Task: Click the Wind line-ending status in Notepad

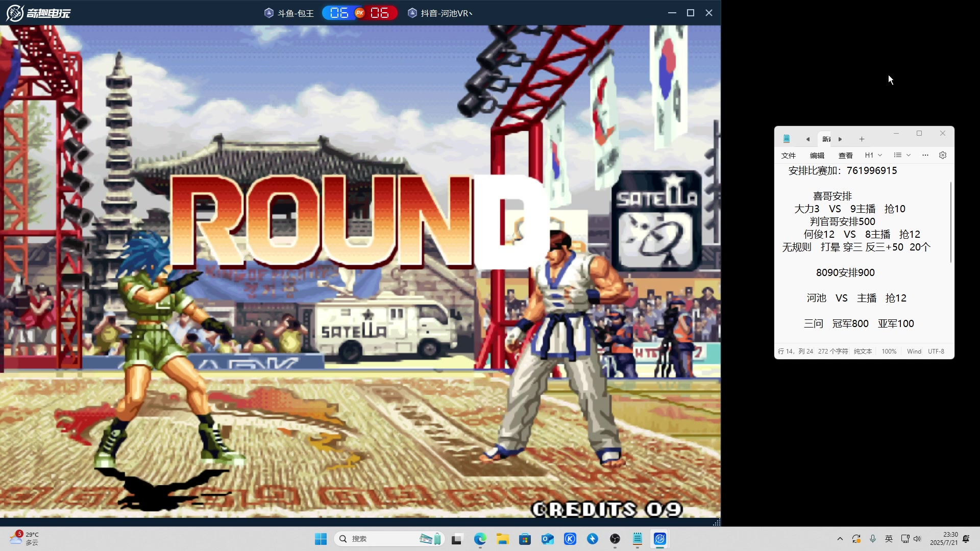Action: [x=914, y=352]
